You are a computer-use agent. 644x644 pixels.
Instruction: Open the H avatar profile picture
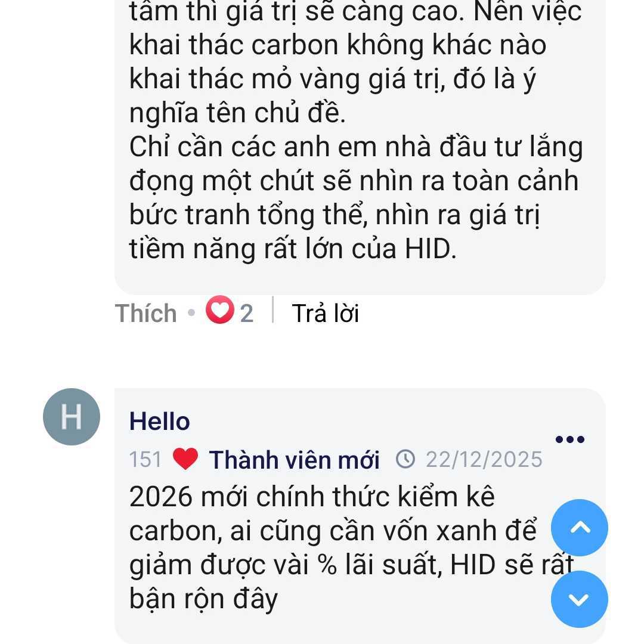pyautogui.click(x=72, y=417)
